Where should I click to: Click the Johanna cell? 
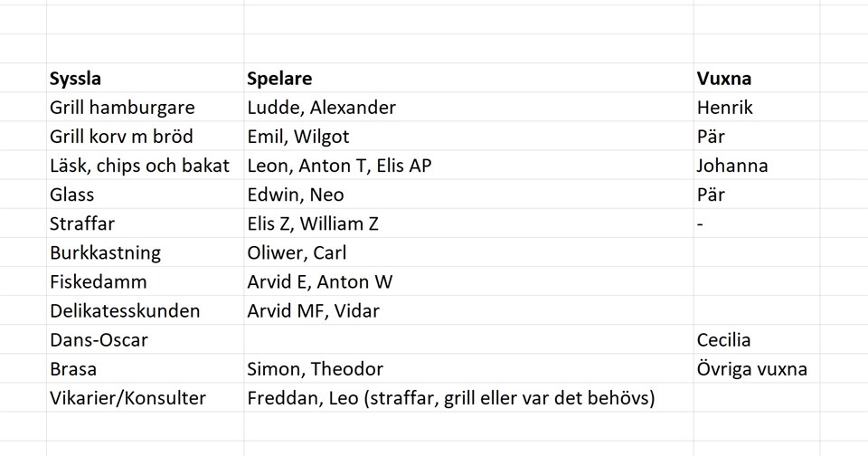[732, 166]
